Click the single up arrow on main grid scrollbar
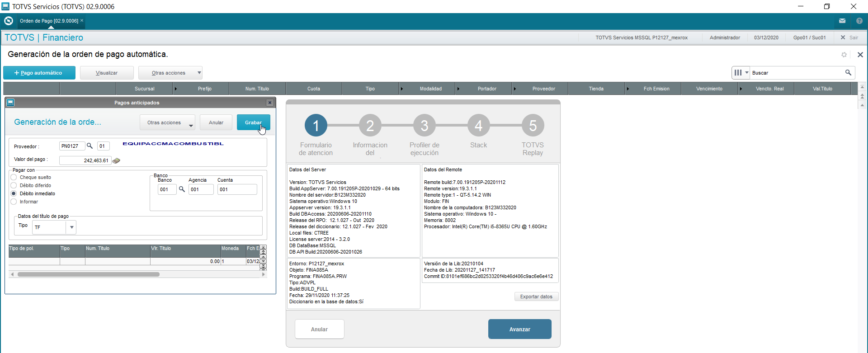The width and height of the screenshot is (868, 353). pos(862,105)
